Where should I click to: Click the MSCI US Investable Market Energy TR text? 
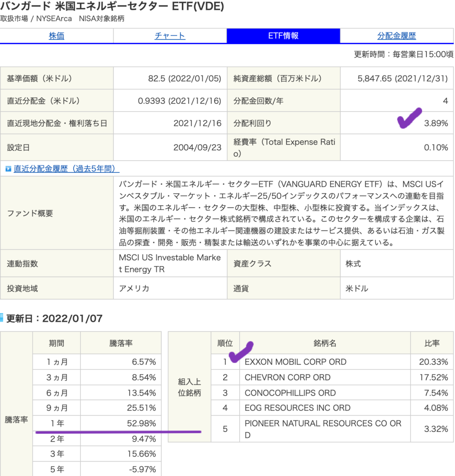point(170,263)
